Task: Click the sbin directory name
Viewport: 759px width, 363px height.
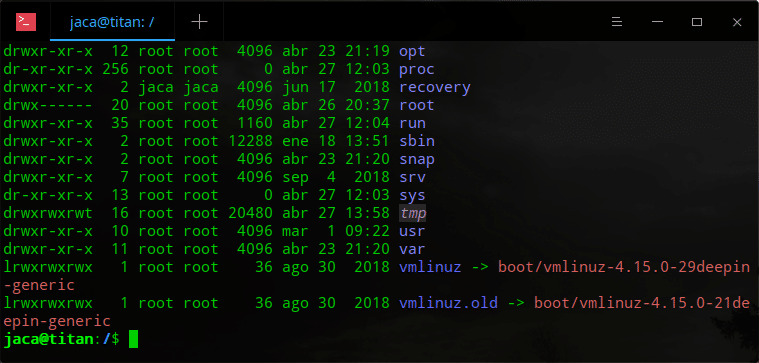Action: pos(416,141)
